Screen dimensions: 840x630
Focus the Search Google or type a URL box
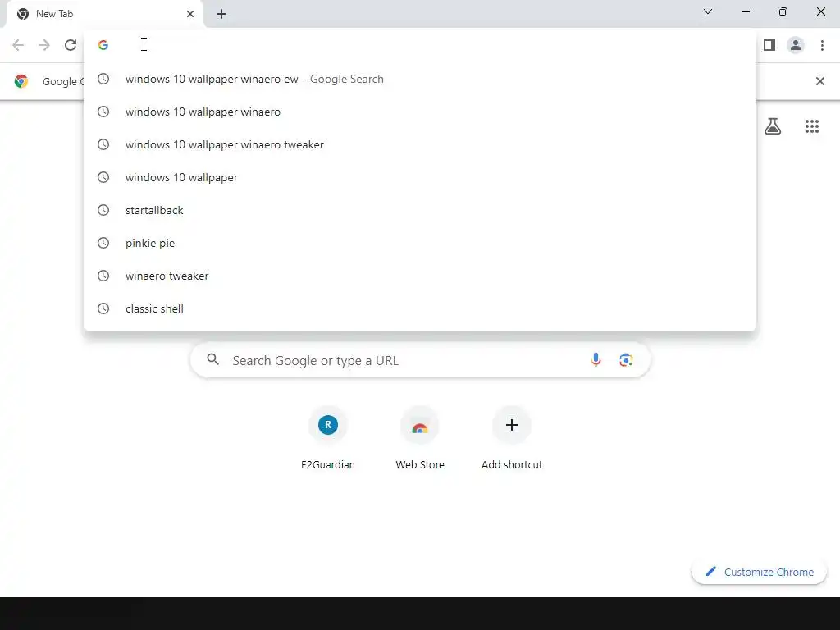click(420, 360)
